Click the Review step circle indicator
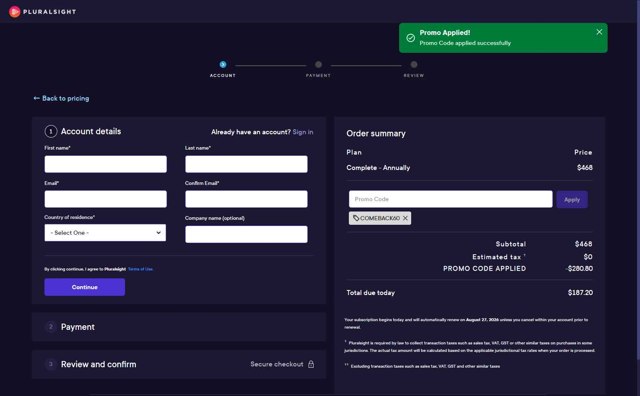 pyautogui.click(x=414, y=65)
